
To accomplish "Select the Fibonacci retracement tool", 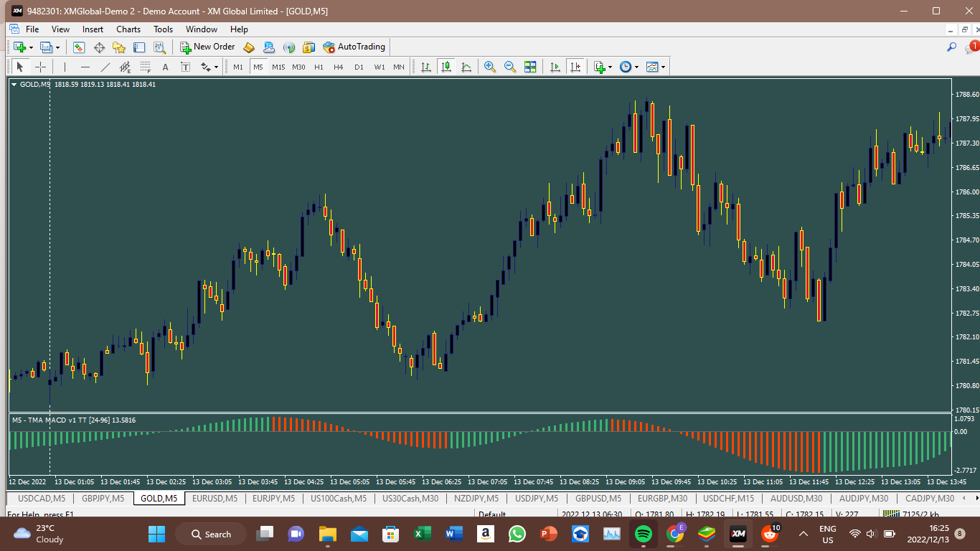I will [x=145, y=67].
